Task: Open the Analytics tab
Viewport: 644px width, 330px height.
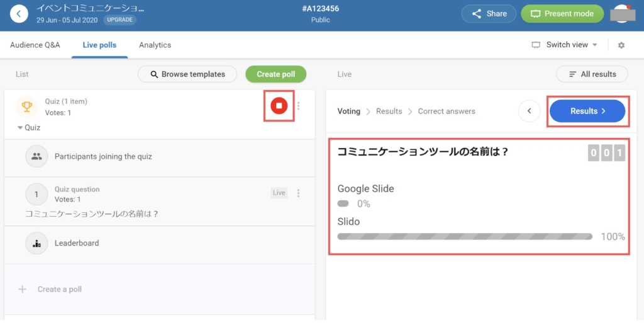Action: tap(155, 45)
